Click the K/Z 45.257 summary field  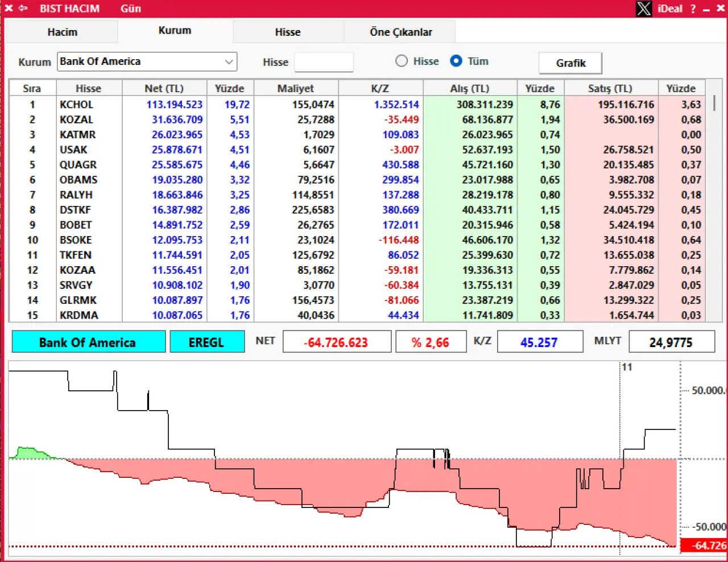coord(539,342)
